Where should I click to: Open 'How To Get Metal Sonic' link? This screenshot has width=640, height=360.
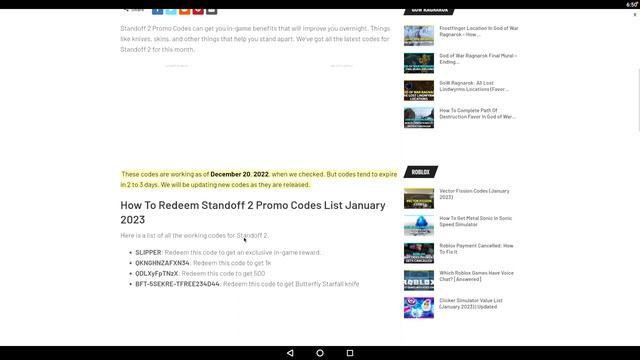point(476,221)
